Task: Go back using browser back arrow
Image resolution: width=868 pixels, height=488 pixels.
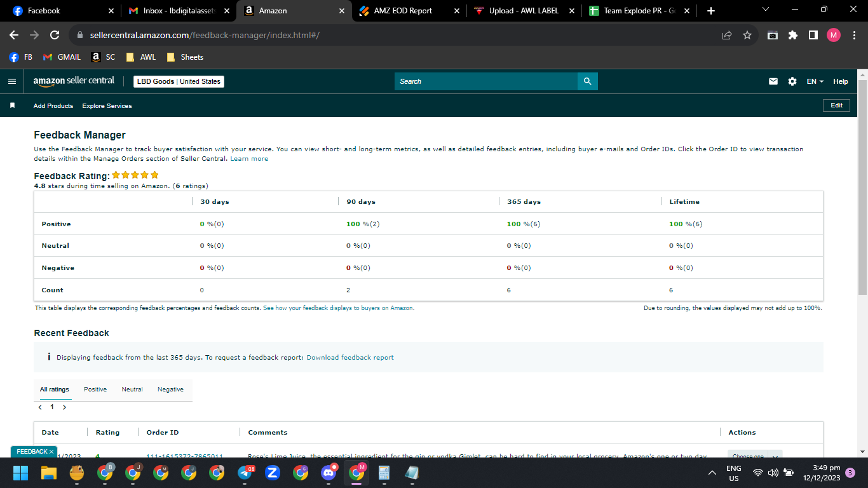Action: [14, 36]
